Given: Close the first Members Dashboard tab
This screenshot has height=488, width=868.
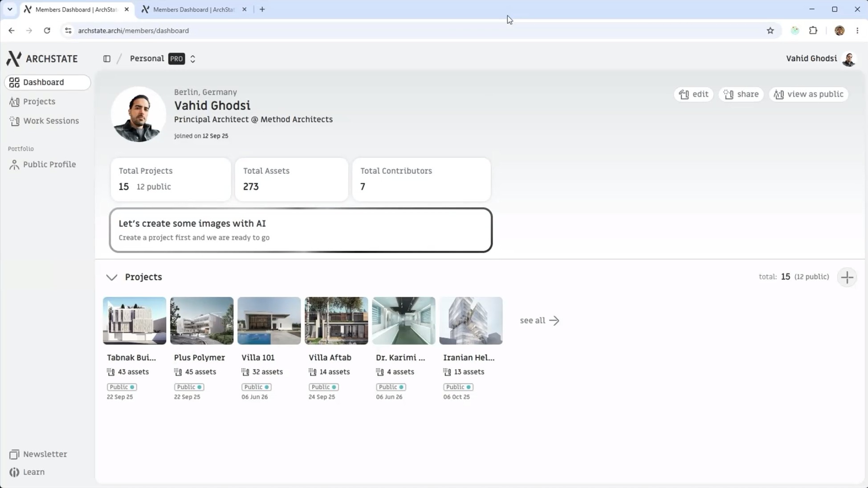Looking at the screenshot, I should tap(126, 9).
